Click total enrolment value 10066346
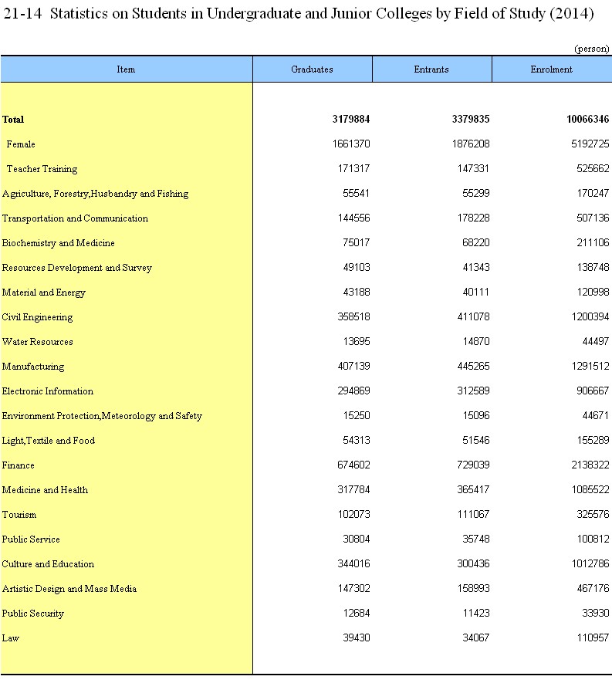The width and height of the screenshot is (612, 700). (588, 119)
